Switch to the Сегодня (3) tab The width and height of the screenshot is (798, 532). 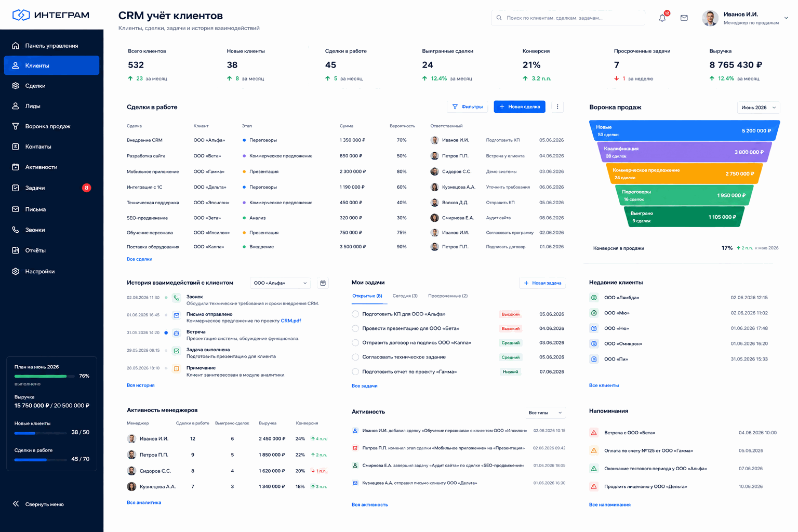[x=405, y=296]
